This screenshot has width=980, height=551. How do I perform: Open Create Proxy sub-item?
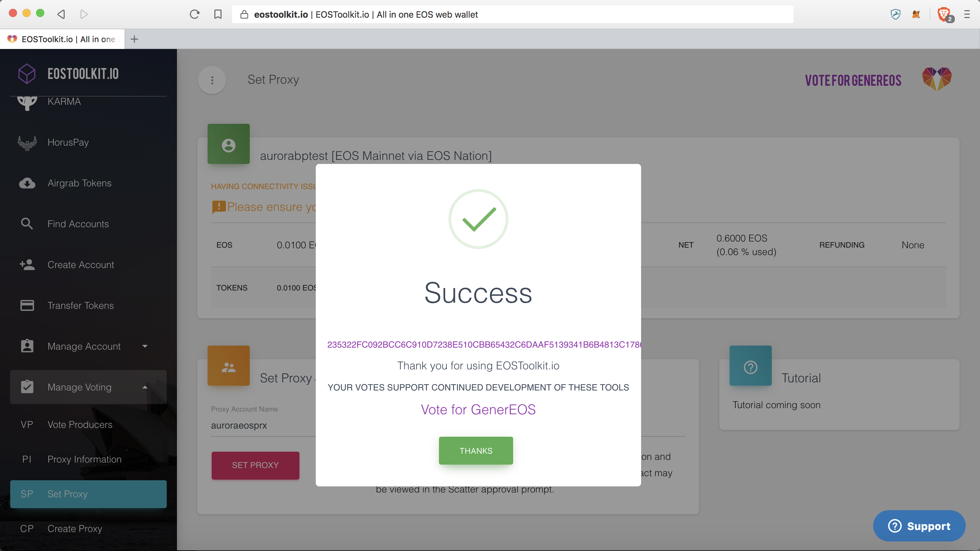pyautogui.click(x=88, y=529)
